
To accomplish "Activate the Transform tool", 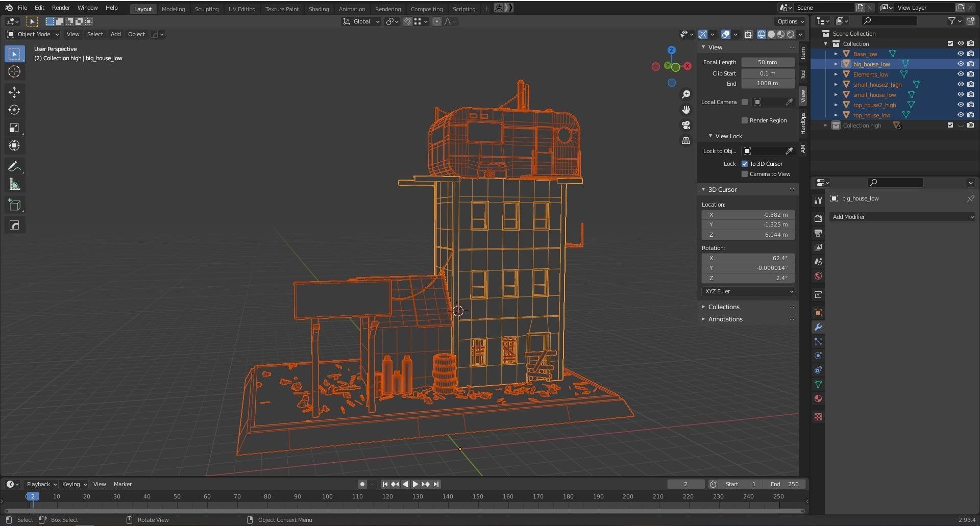I will coord(14,146).
